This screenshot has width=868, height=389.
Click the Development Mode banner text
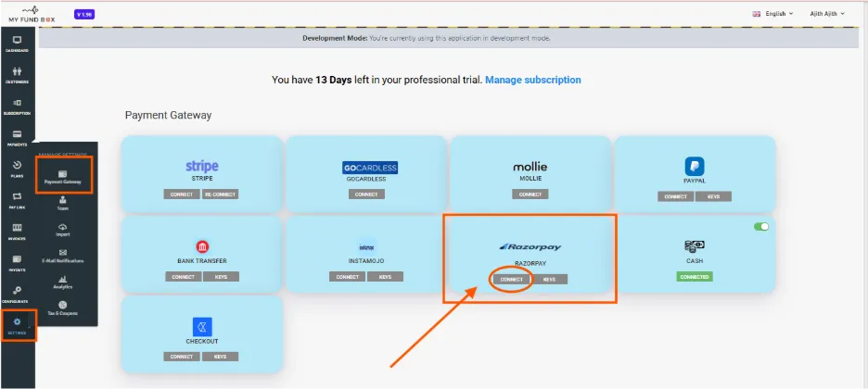pos(427,39)
